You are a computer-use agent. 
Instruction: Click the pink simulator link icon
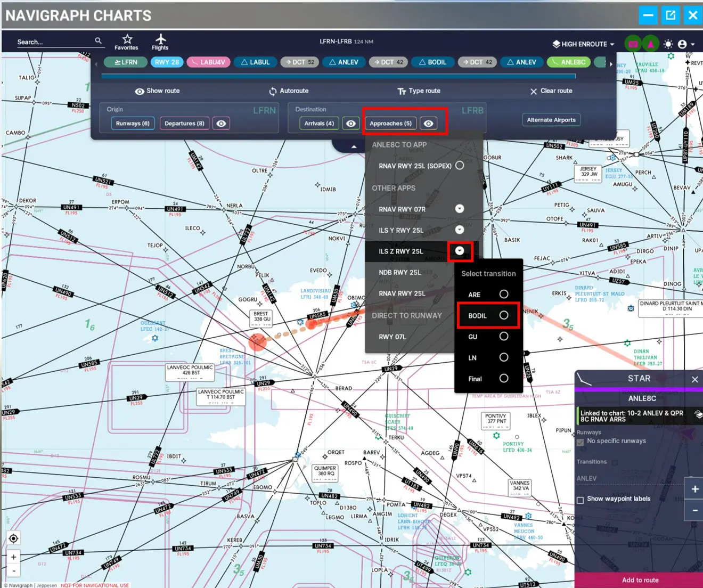coord(633,44)
